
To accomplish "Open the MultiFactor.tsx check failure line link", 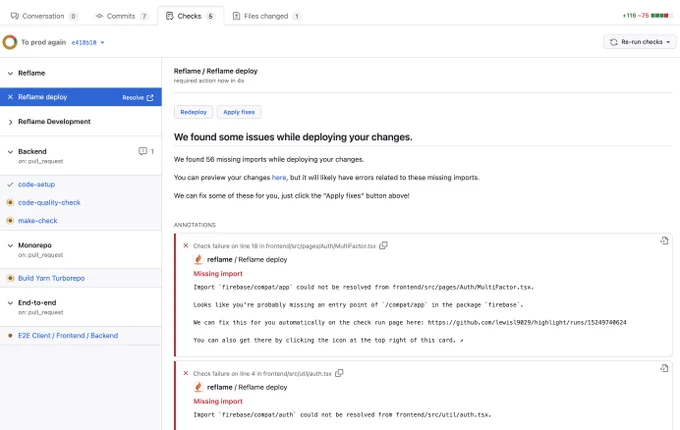I will [284, 246].
